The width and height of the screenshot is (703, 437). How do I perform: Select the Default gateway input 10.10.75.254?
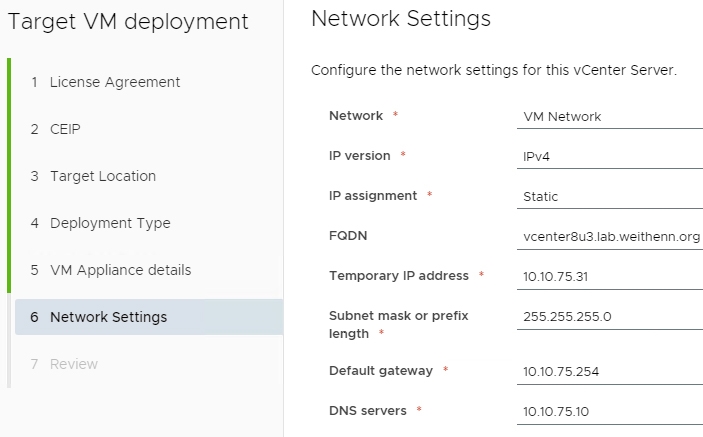click(610, 372)
